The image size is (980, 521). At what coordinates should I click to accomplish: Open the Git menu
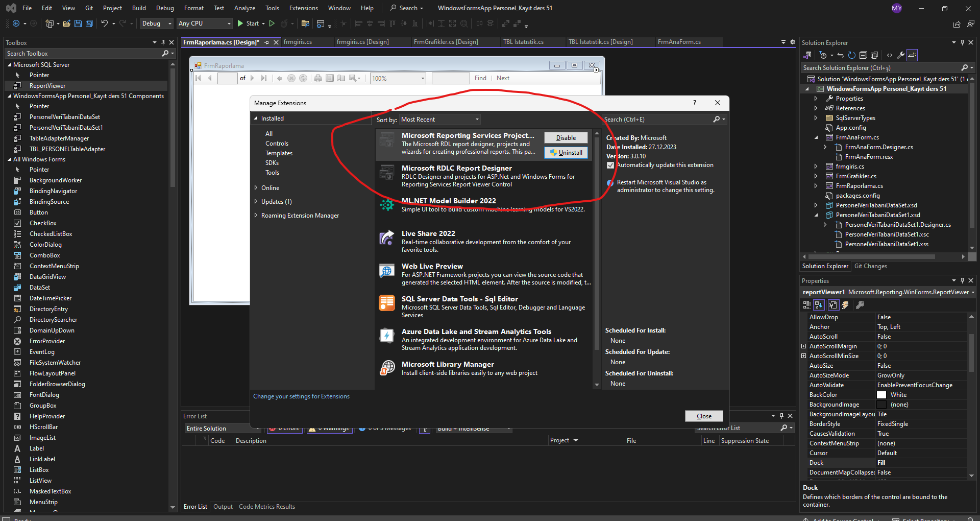[89, 8]
